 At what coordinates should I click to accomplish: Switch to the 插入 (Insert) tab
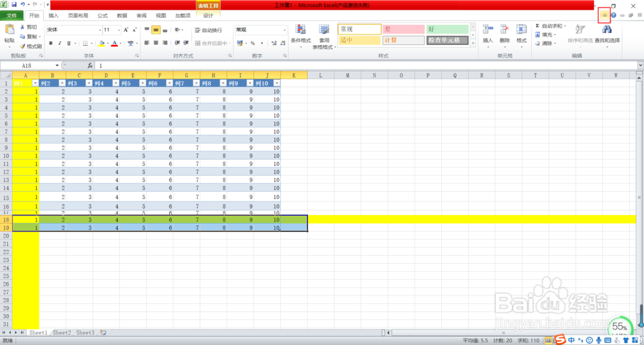coord(53,15)
